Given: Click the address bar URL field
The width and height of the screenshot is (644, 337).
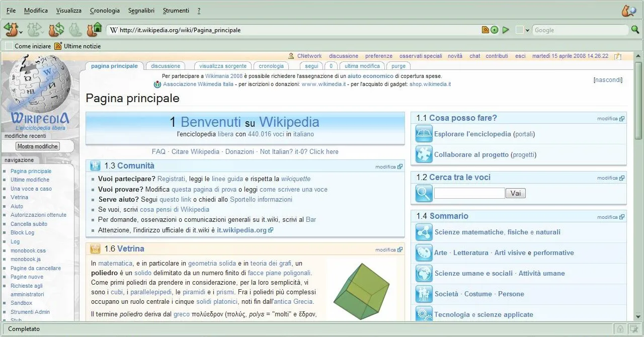Looking at the screenshot, I should 299,30.
